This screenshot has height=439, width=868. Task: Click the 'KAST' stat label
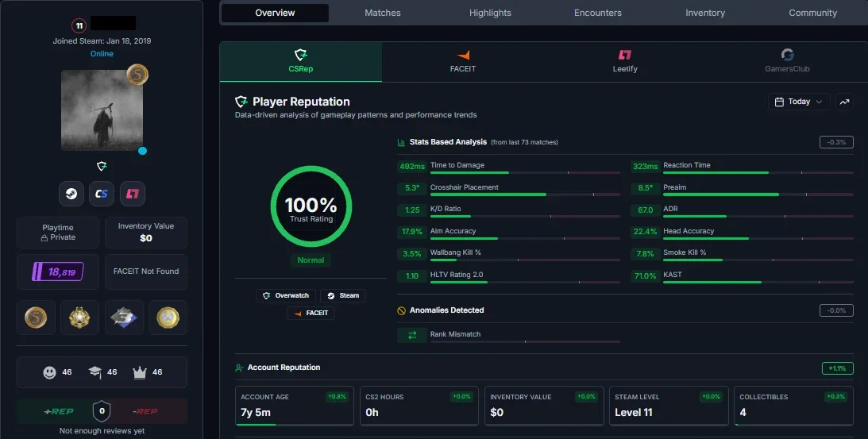click(673, 275)
